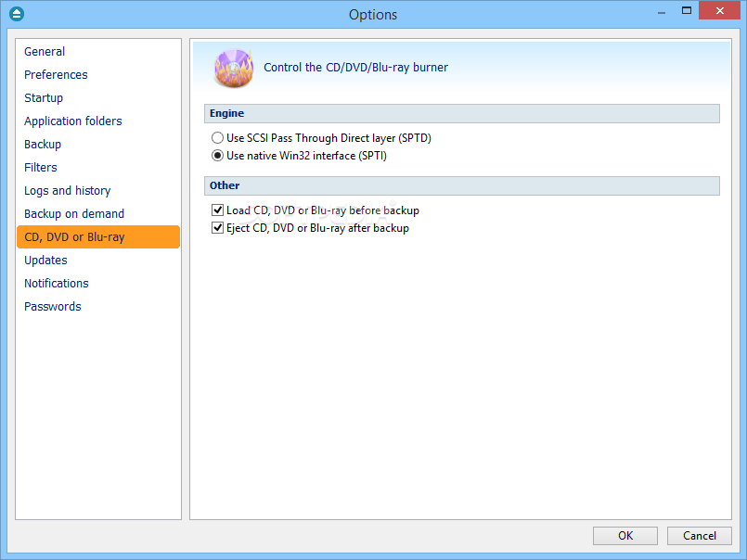Go to the Notifications section
The image size is (747, 560).
(57, 284)
